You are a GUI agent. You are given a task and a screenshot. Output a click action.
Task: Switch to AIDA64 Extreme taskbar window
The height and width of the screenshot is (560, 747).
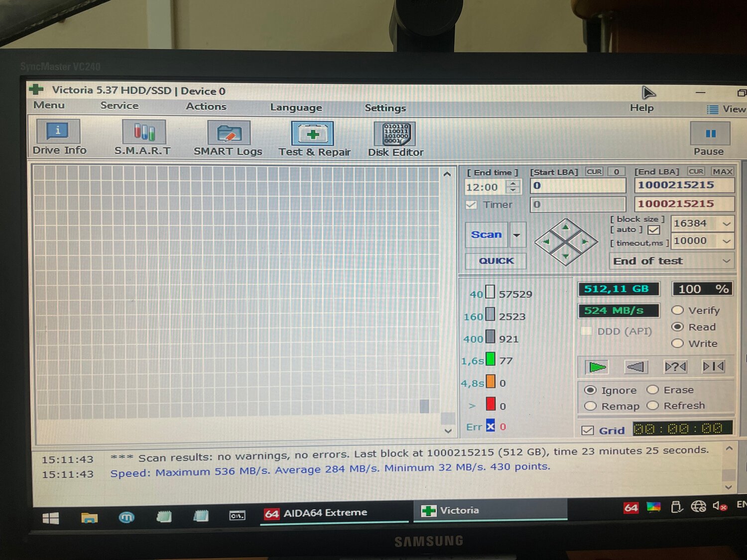[334, 513]
